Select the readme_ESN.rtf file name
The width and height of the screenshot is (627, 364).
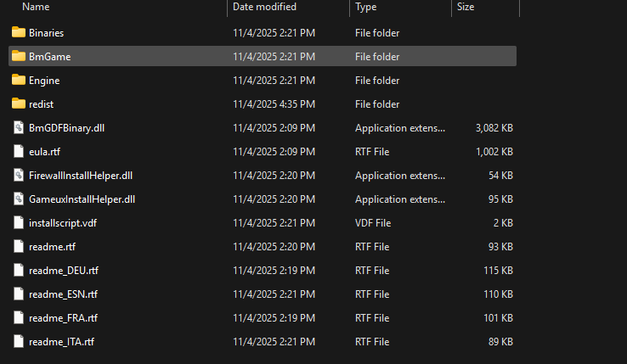[63, 294]
